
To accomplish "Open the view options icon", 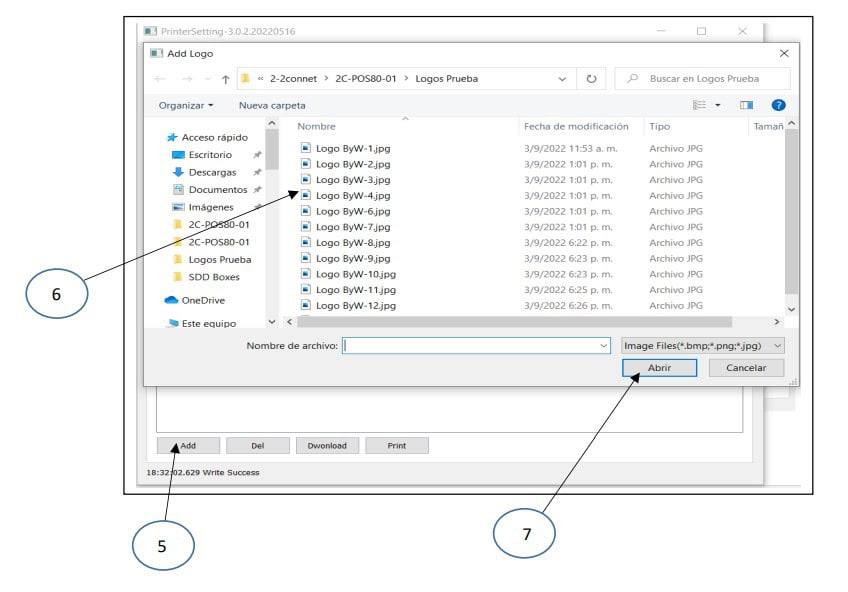I will coord(704,105).
